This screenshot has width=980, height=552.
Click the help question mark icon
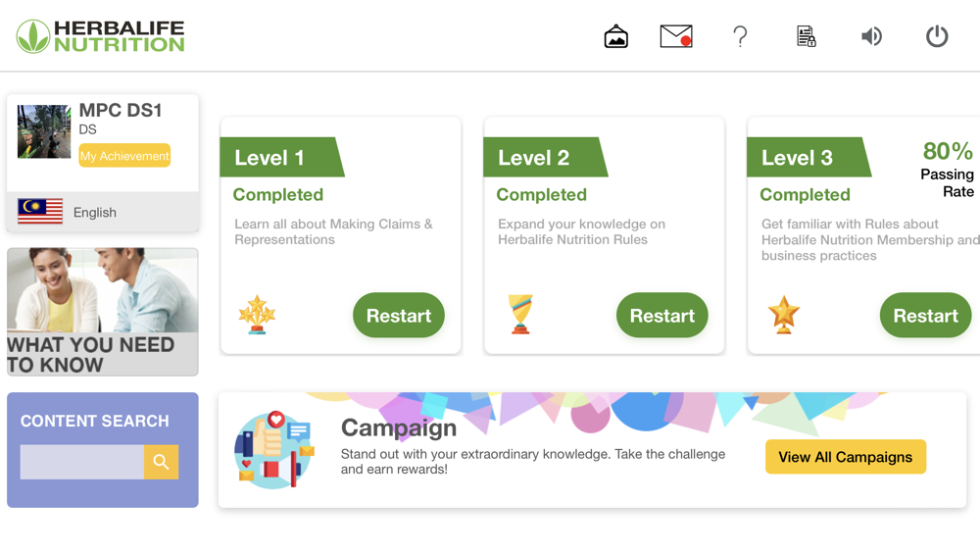740,37
